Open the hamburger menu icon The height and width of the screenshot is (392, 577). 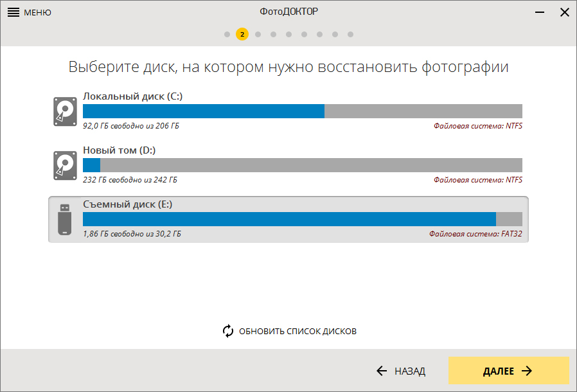click(x=13, y=12)
